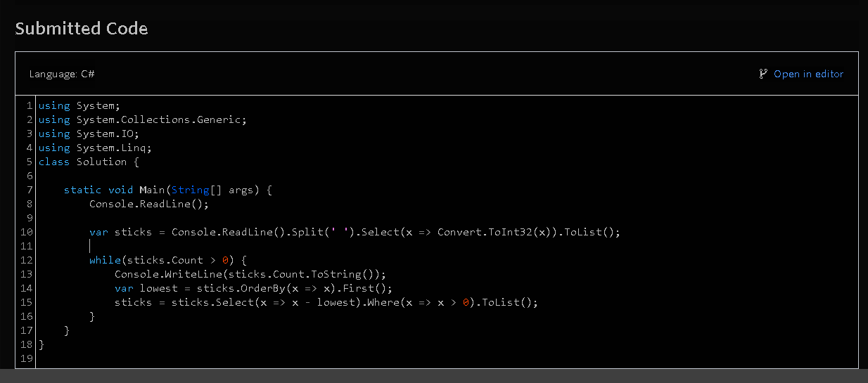Click line number 19 in the gutter
868x383 pixels.
pos(27,358)
